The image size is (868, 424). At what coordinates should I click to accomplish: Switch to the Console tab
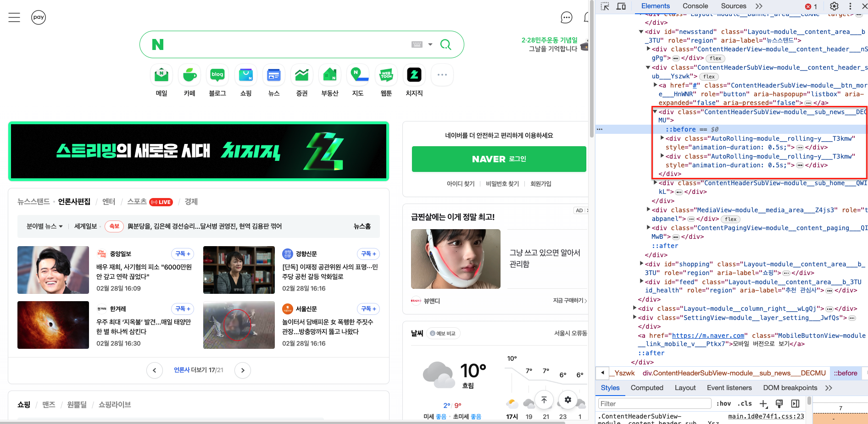point(695,6)
